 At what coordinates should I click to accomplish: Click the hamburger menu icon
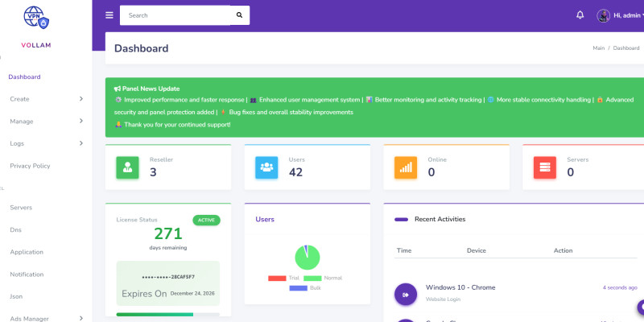(109, 15)
